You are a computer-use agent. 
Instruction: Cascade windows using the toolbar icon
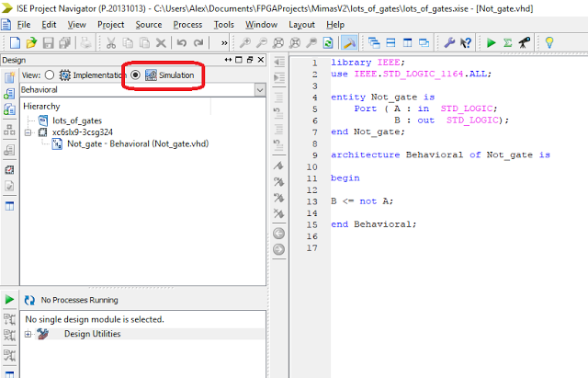(x=374, y=43)
